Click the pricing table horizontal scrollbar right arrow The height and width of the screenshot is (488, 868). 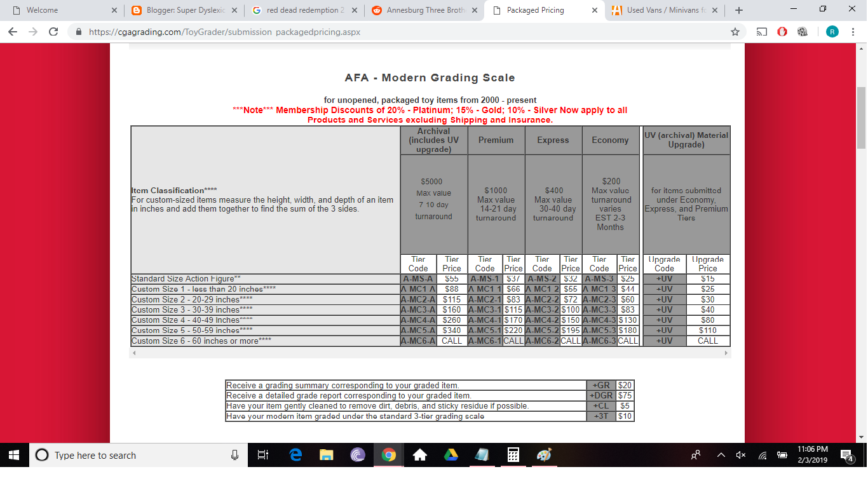click(726, 353)
